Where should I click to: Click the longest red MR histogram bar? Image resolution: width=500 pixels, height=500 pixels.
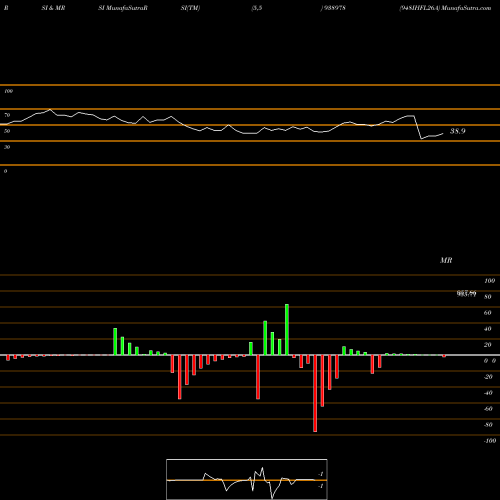tap(315, 393)
